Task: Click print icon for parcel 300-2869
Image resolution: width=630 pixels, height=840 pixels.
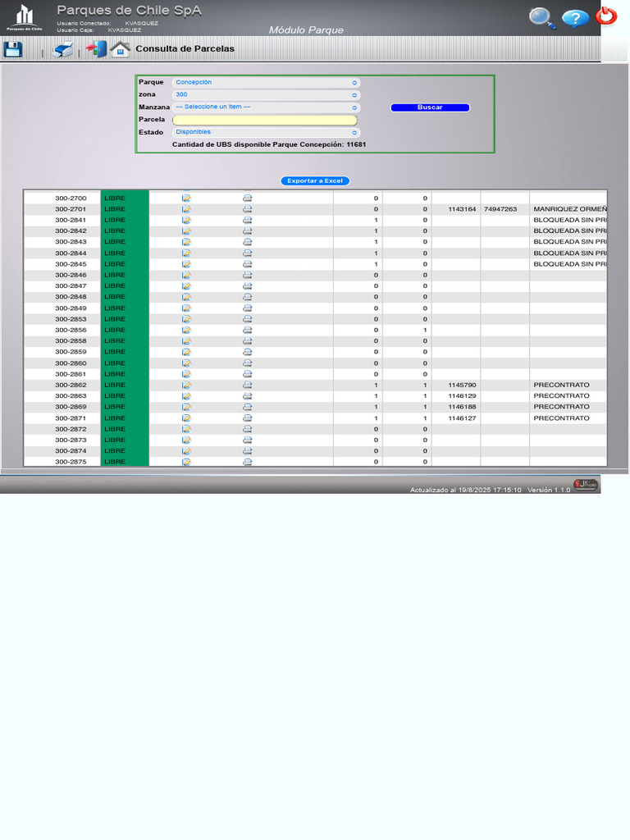Action: pos(247,407)
